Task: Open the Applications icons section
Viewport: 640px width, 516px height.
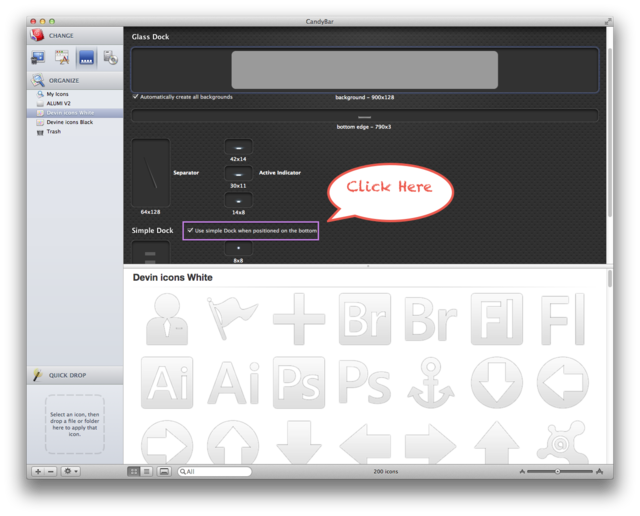Action: tap(62, 58)
